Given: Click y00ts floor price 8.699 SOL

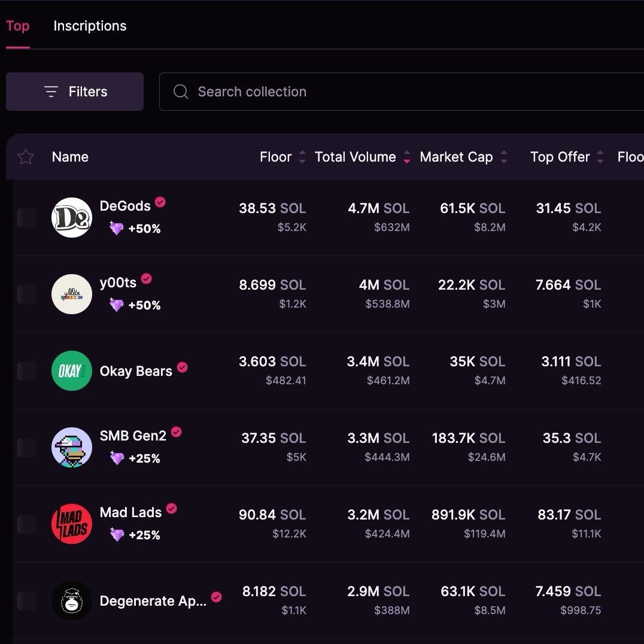Looking at the screenshot, I should point(272,285).
